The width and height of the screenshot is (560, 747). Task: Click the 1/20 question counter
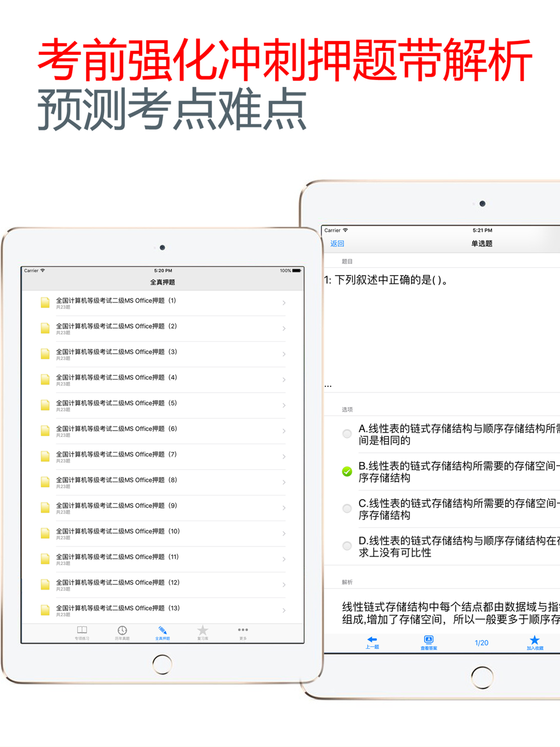(x=482, y=643)
